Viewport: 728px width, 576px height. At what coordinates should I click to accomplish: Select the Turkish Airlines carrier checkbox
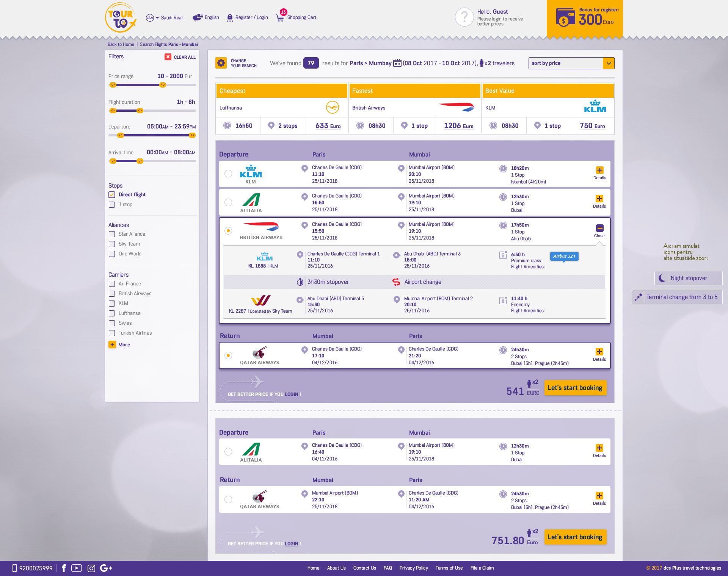click(x=112, y=333)
